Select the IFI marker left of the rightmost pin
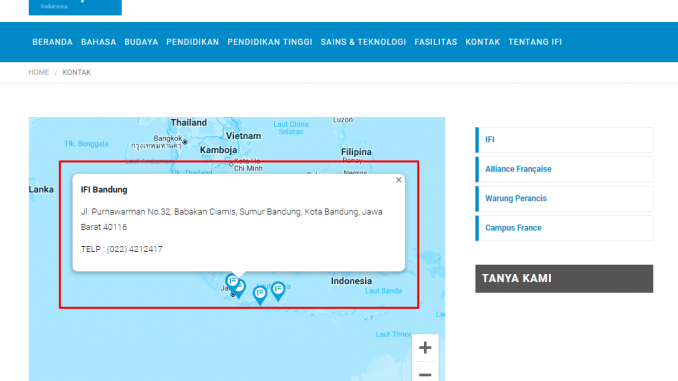Image resolution: width=678 pixels, height=381 pixels. 260,295
